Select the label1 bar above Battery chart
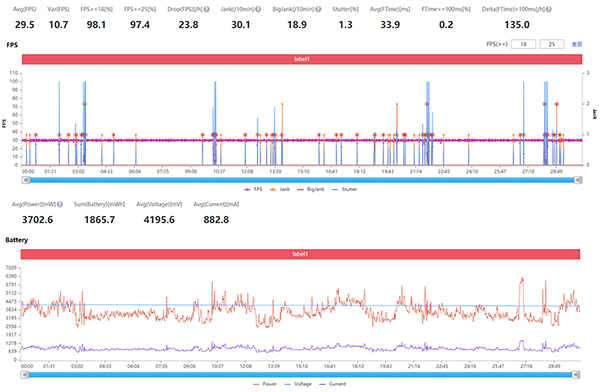 (x=300, y=254)
